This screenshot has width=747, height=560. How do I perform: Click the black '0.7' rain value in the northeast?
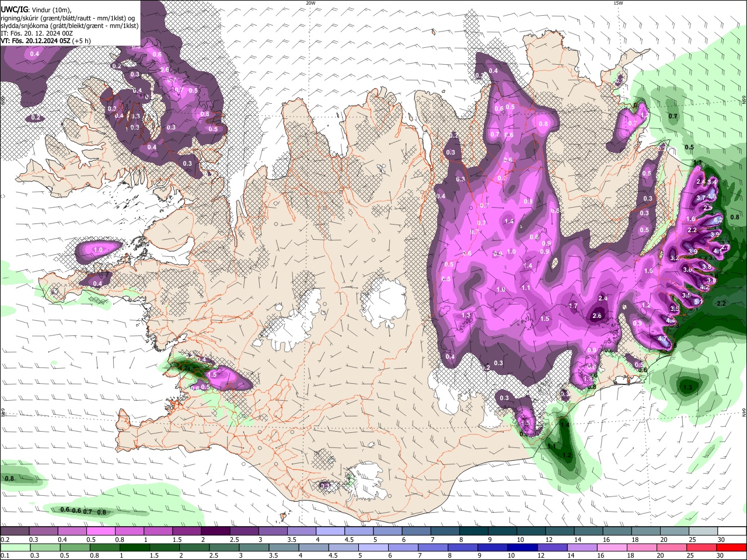673,116
